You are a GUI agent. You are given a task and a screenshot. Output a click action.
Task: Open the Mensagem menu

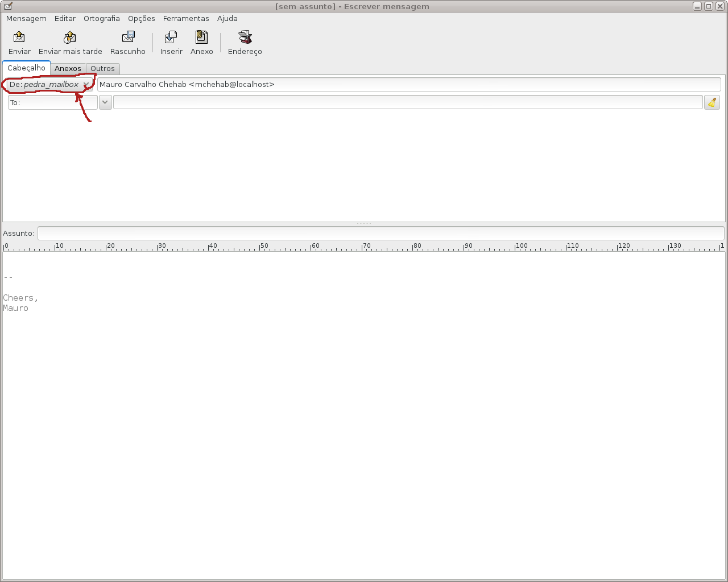pyautogui.click(x=26, y=19)
